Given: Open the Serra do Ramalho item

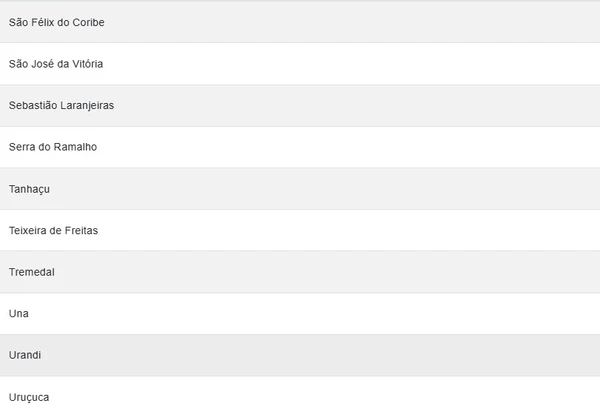Looking at the screenshot, I should pyautogui.click(x=300, y=147).
